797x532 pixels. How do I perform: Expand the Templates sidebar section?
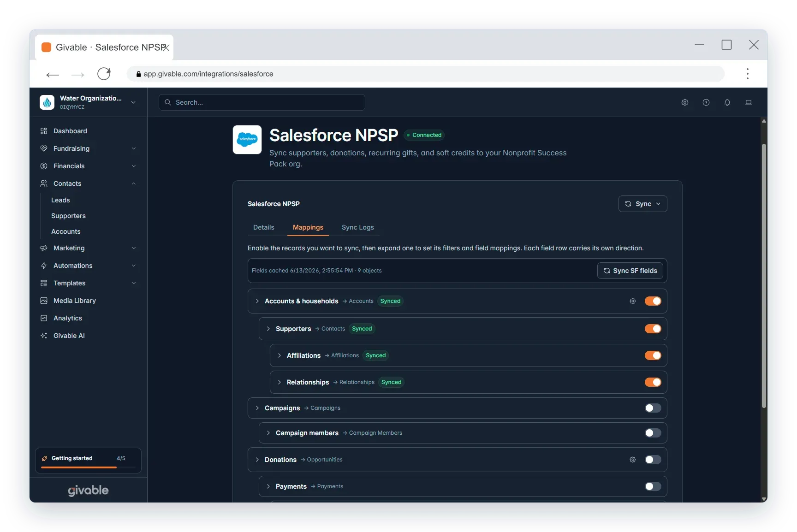coord(134,283)
